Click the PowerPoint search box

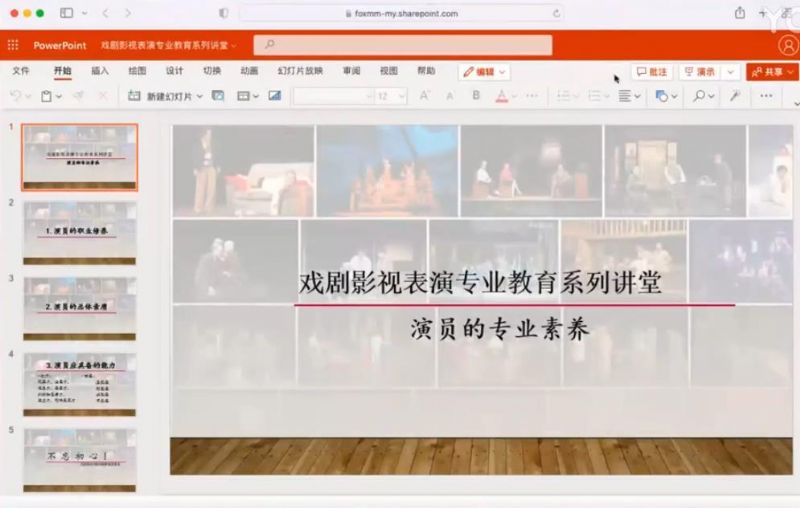[x=402, y=45]
